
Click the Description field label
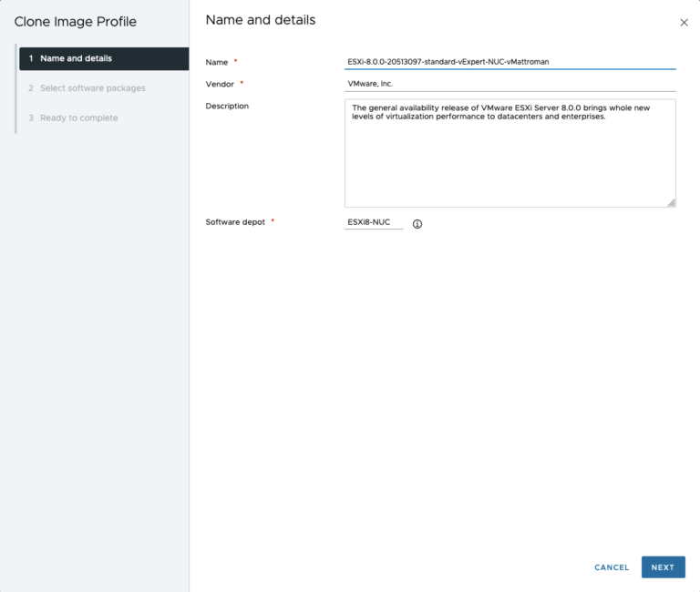click(x=227, y=106)
